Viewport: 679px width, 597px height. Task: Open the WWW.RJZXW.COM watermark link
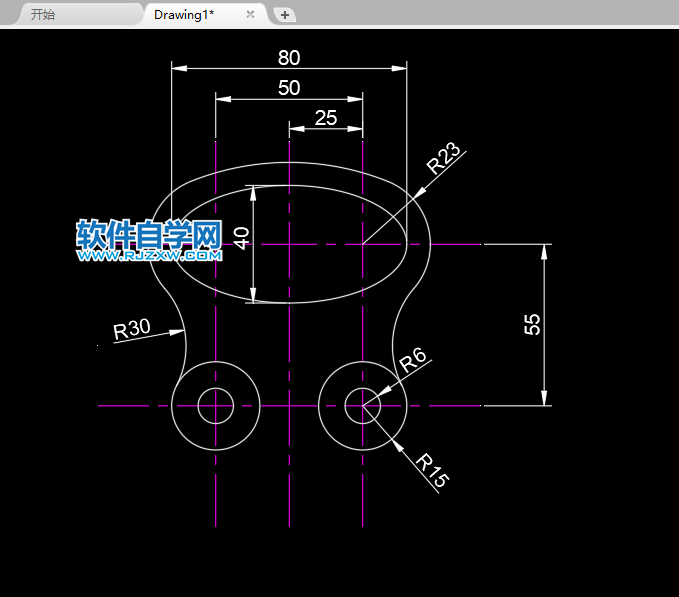click(x=148, y=256)
